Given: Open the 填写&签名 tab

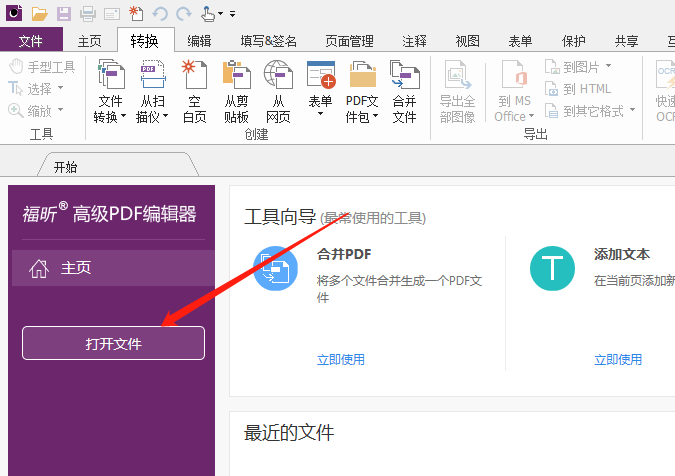Looking at the screenshot, I should pyautogui.click(x=269, y=41).
